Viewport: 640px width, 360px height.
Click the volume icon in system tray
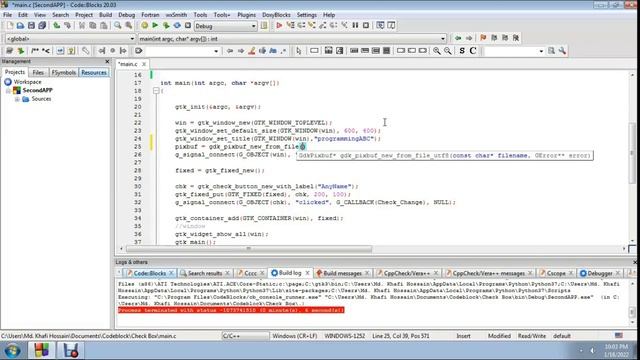pyautogui.click(x=592, y=350)
